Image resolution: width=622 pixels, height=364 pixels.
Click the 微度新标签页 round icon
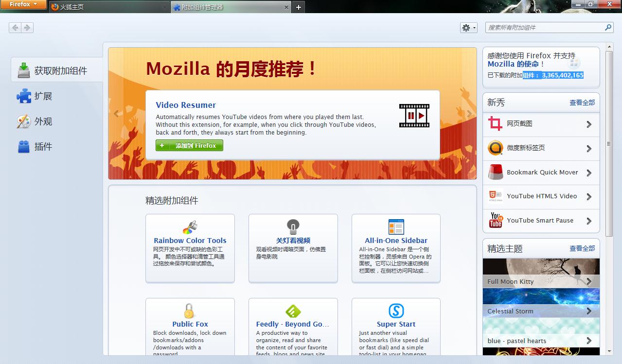496,148
